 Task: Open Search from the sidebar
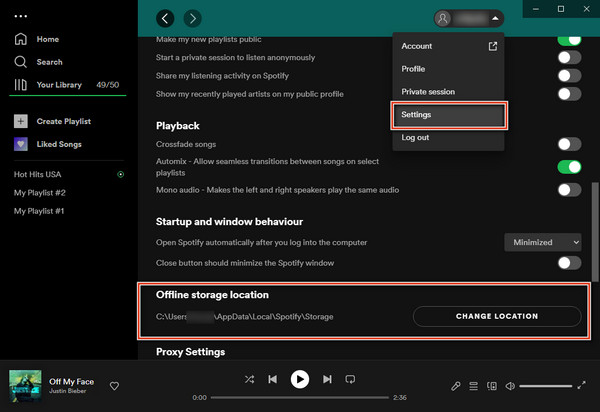coord(21,61)
